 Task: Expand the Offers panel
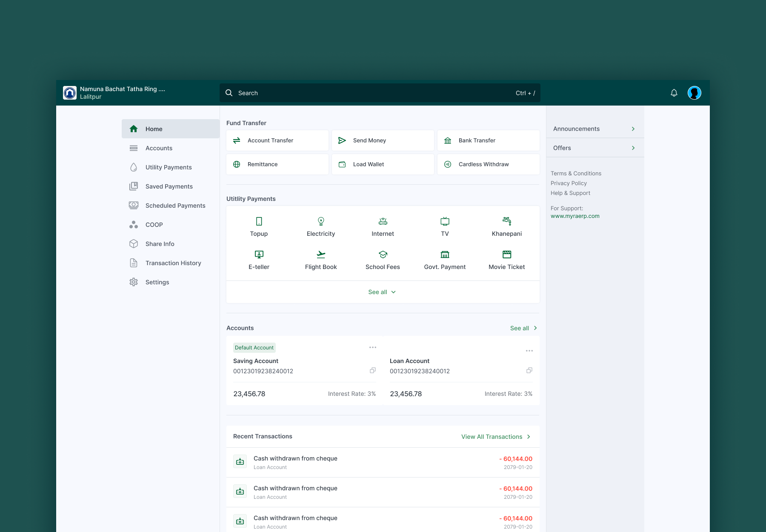click(595, 148)
